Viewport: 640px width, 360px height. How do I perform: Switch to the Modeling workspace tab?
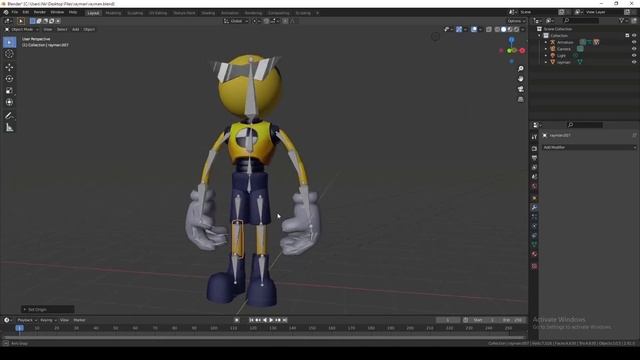[x=113, y=13]
